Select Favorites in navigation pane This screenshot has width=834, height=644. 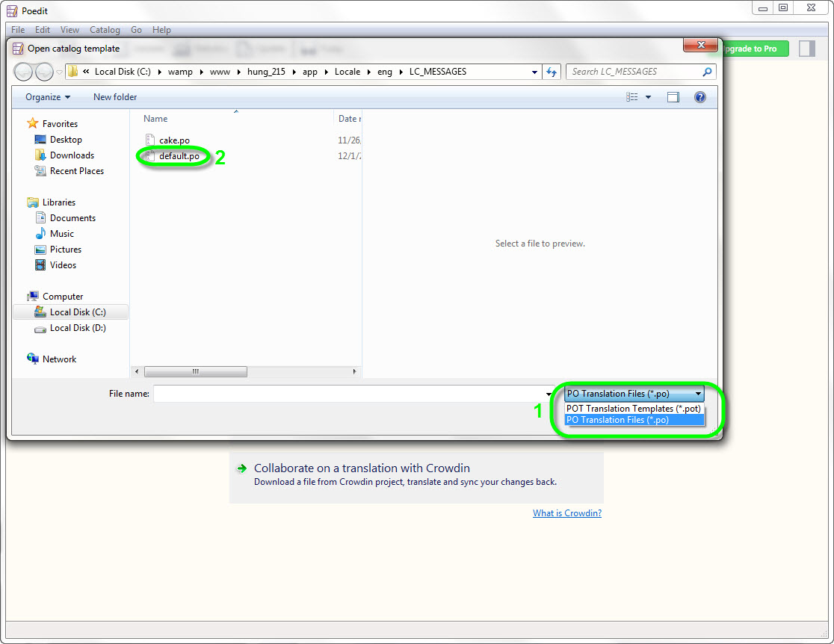pos(60,123)
